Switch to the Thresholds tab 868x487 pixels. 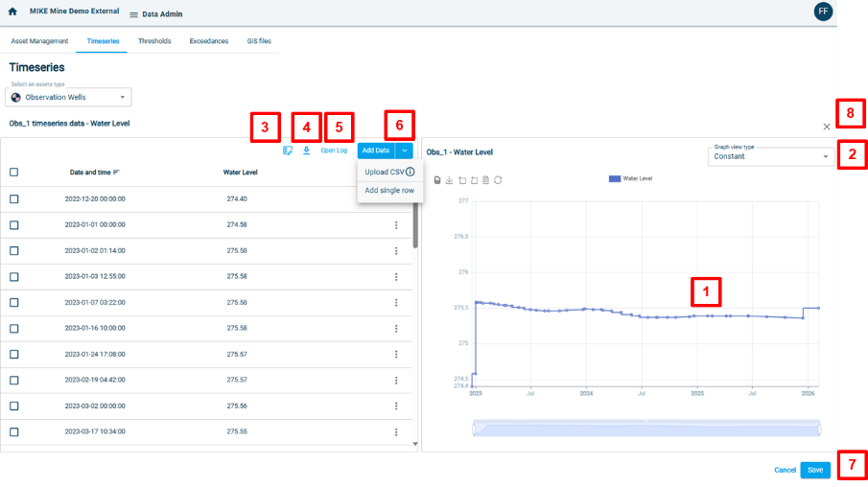tap(154, 41)
